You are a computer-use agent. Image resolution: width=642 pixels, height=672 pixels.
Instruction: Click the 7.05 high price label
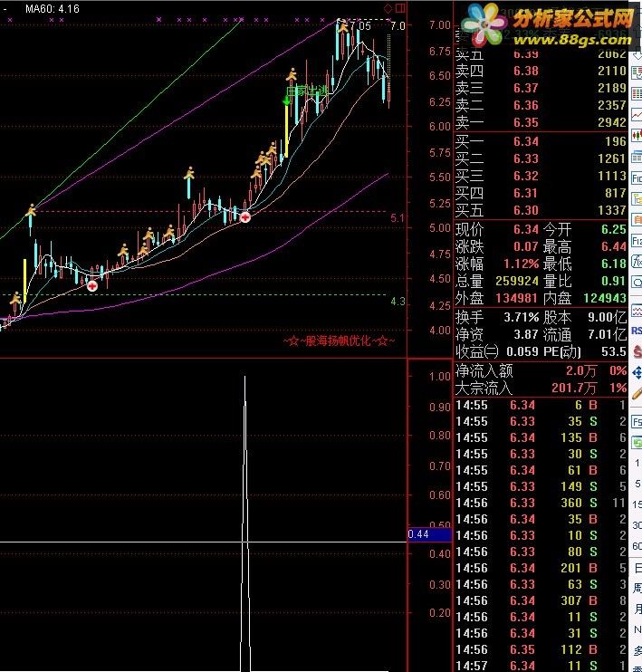point(360,25)
